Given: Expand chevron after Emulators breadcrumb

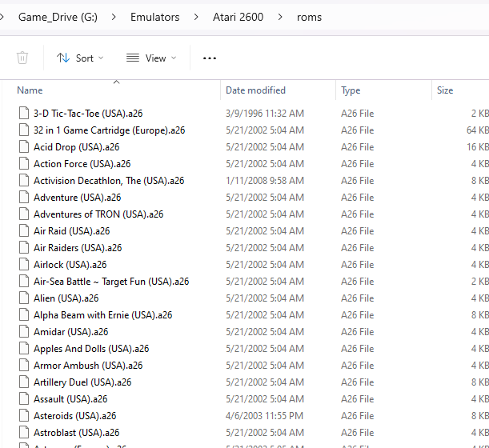Looking at the screenshot, I should tap(196, 17).
